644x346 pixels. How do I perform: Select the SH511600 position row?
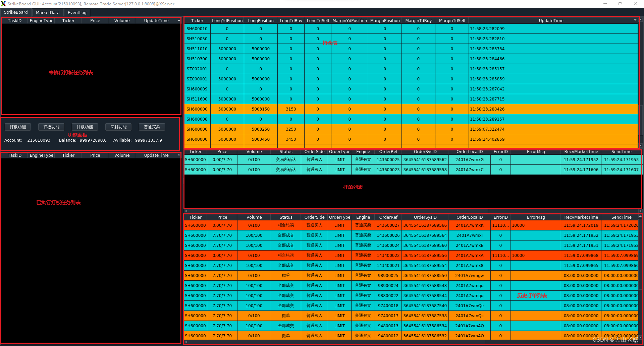411,99
